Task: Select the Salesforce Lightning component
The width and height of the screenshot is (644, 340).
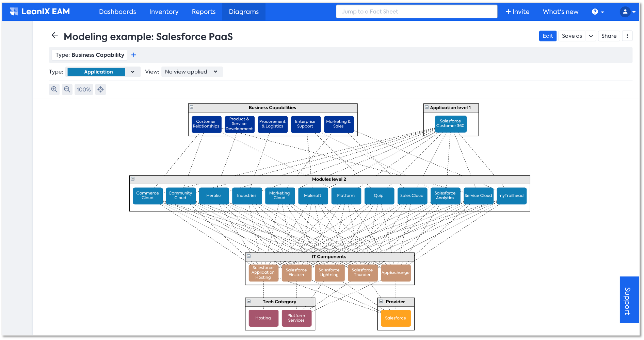Action: coord(329,273)
